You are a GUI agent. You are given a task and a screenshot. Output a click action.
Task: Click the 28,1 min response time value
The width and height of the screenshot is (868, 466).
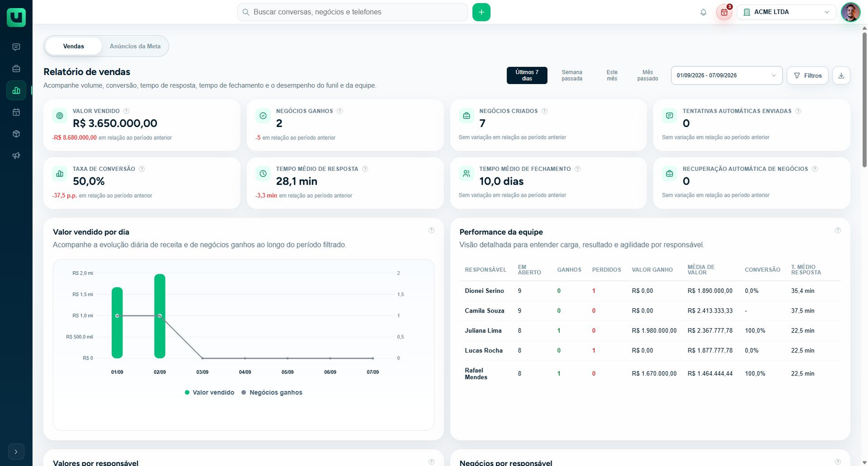coord(297,181)
